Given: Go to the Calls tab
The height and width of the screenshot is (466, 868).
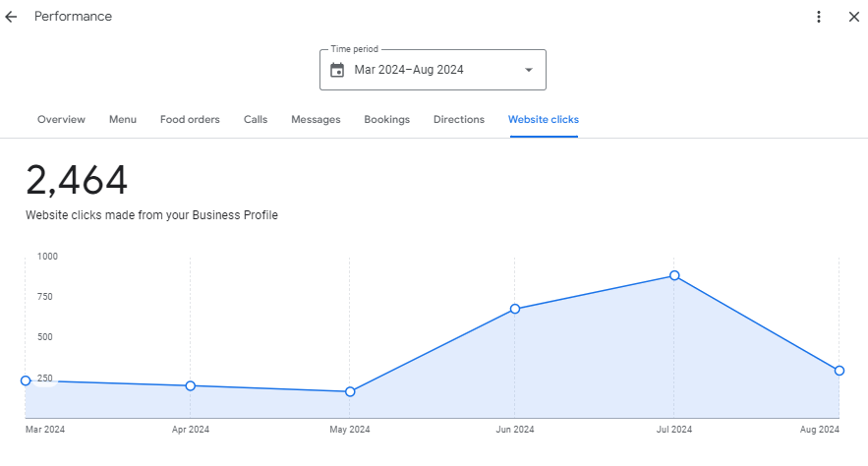Looking at the screenshot, I should 256,120.
